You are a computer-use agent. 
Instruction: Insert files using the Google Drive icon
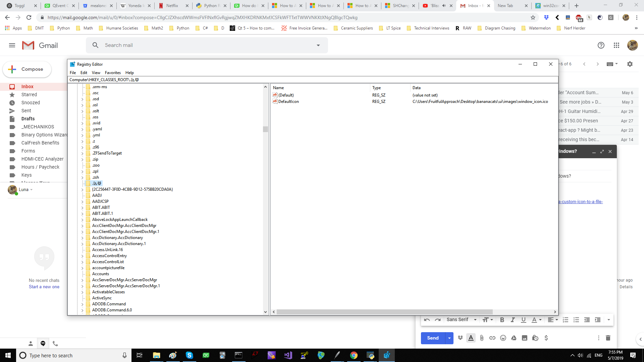[514, 338]
